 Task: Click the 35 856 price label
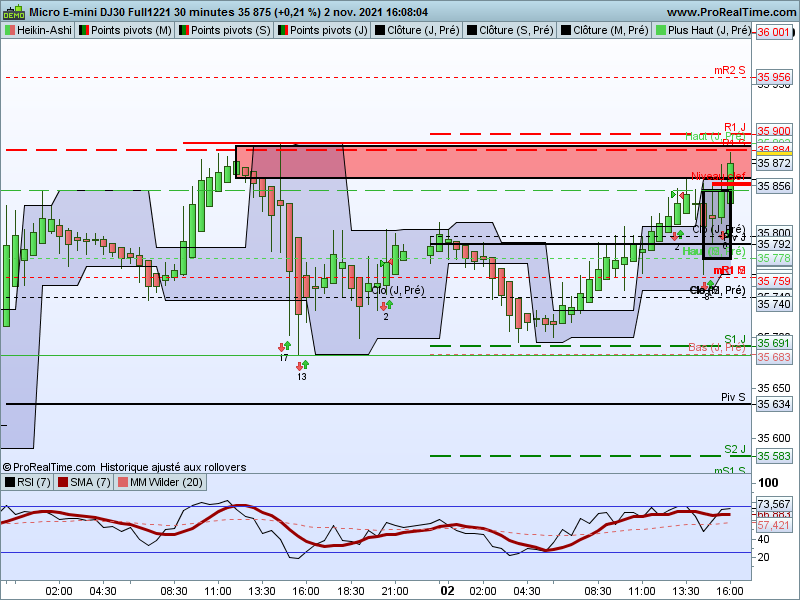pos(773,186)
